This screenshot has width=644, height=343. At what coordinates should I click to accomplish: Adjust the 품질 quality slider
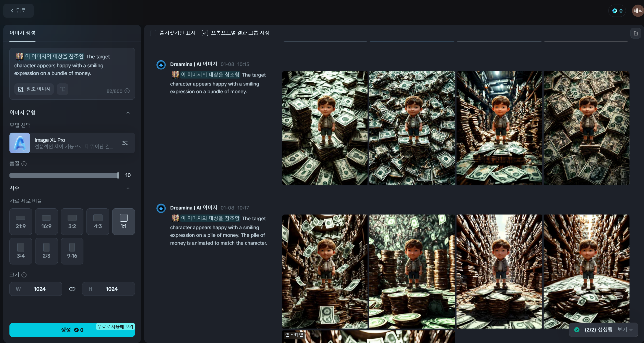click(64, 175)
